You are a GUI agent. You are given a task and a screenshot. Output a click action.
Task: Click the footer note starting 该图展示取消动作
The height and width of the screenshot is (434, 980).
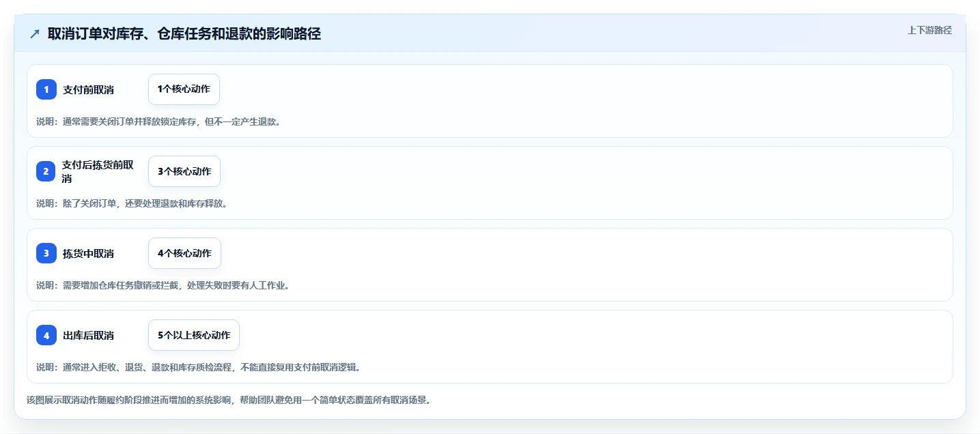(229, 400)
